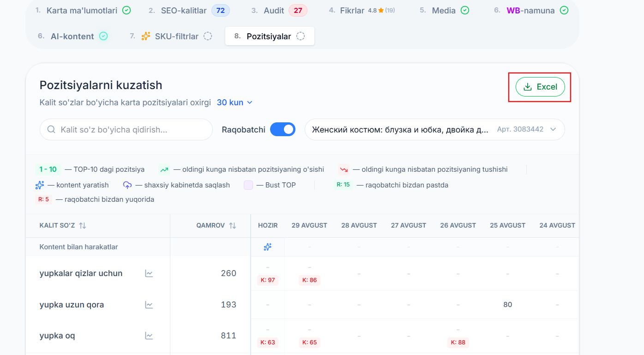
Task: Click the coverage value 811
Action: [x=229, y=336]
